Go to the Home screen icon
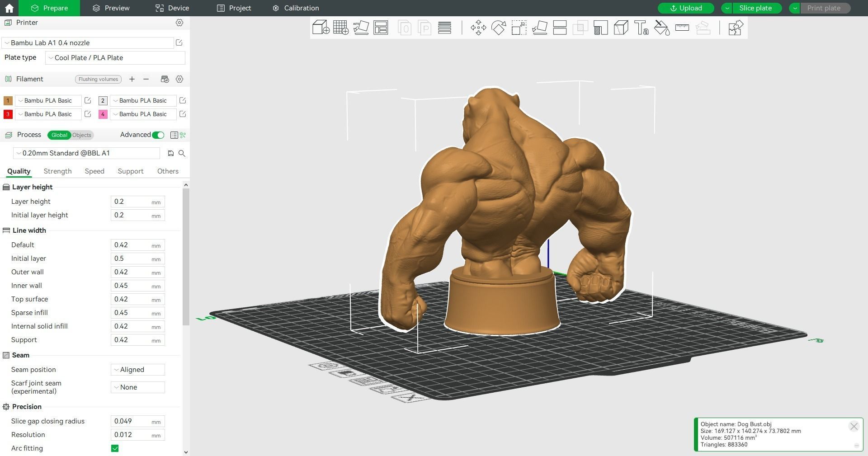The height and width of the screenshot is (456, 868). click(x=9, y=8)
